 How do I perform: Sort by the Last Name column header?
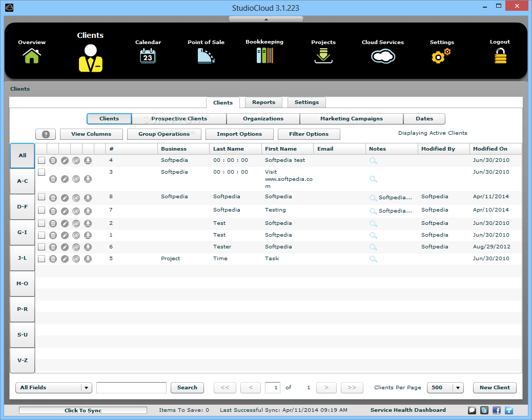(x=235, y=149)
